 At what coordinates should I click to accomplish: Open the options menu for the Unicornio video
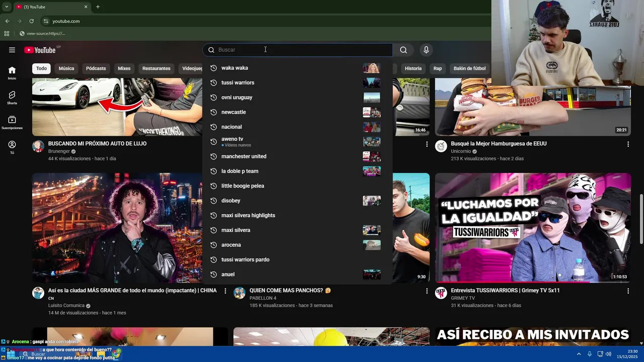pyautogui.click(x=628, y=144)
